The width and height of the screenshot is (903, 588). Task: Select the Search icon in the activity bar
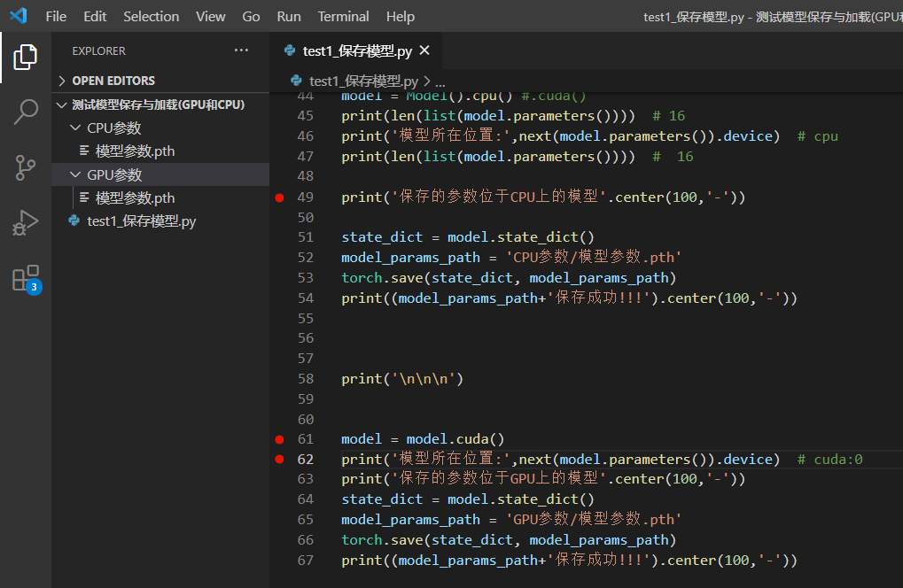click(25, 112)
